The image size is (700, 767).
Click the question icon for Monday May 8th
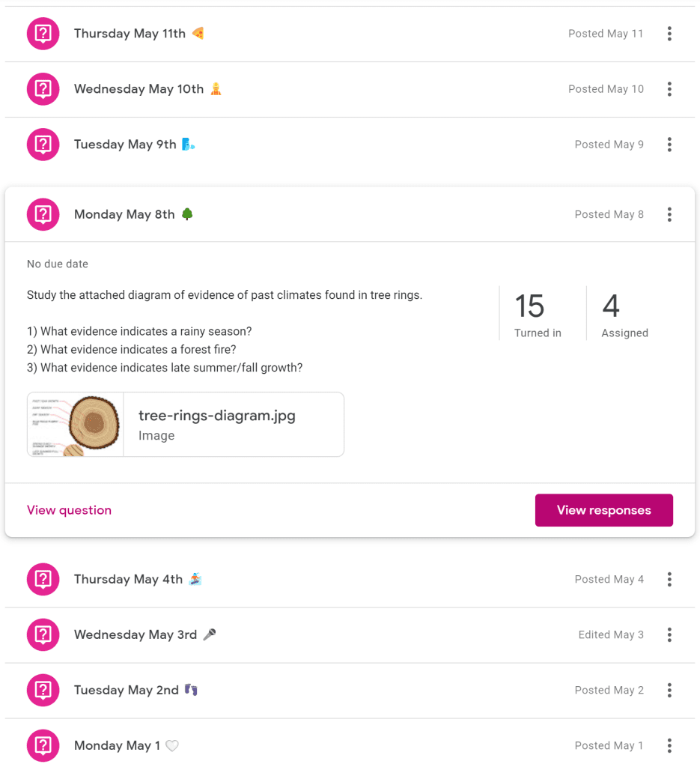43,214
